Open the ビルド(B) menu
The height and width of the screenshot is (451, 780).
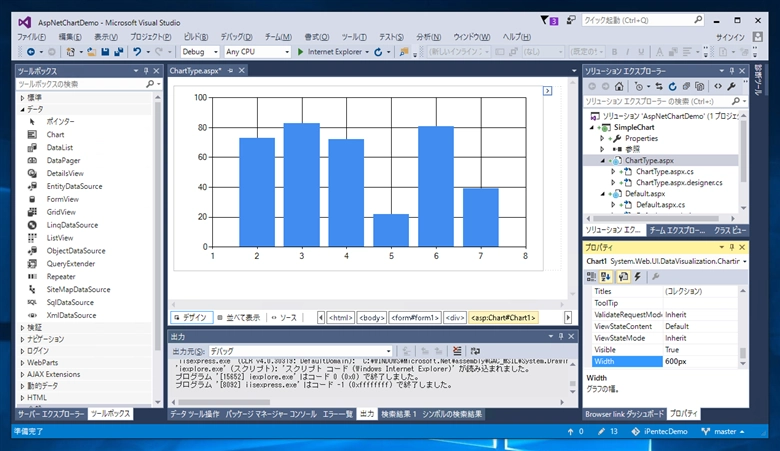(195, 37)
